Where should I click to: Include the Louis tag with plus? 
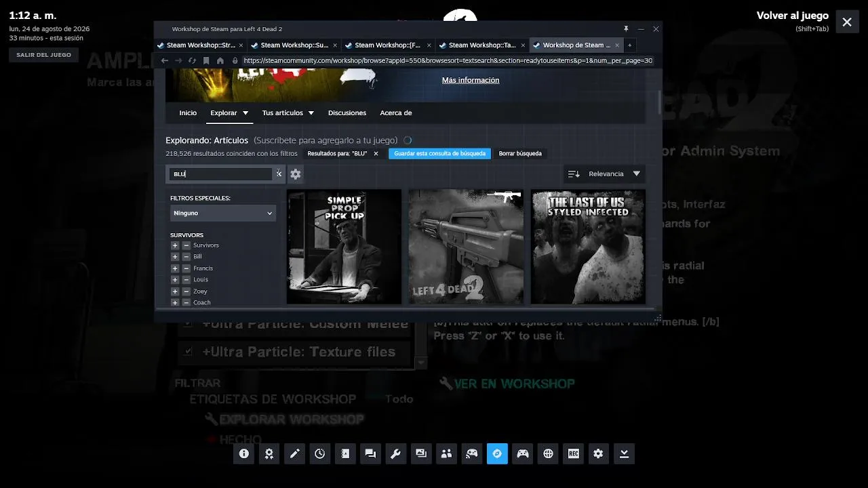175,280
